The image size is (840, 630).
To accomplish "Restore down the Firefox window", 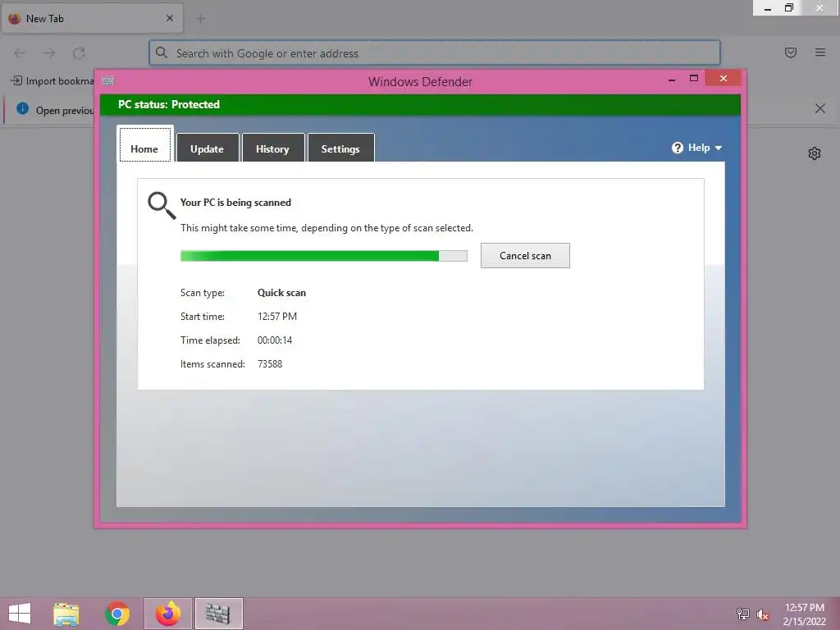I will pyautogui.click(x=788, y=8).
